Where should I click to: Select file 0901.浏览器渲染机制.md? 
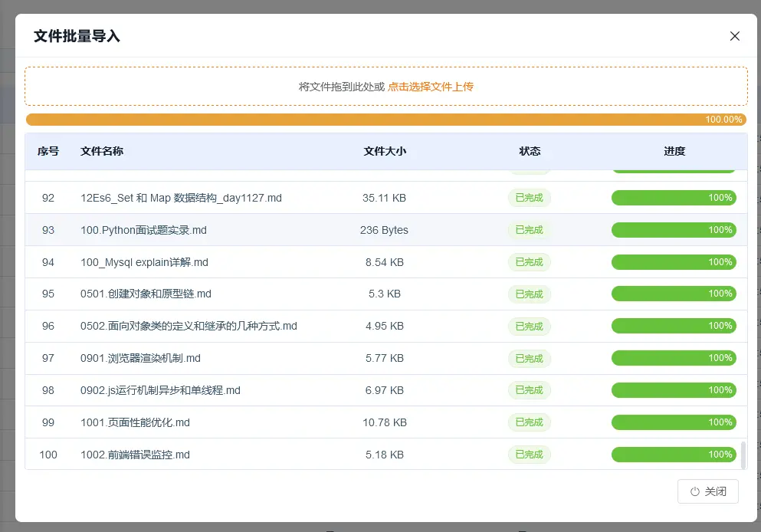coord(140,358)
